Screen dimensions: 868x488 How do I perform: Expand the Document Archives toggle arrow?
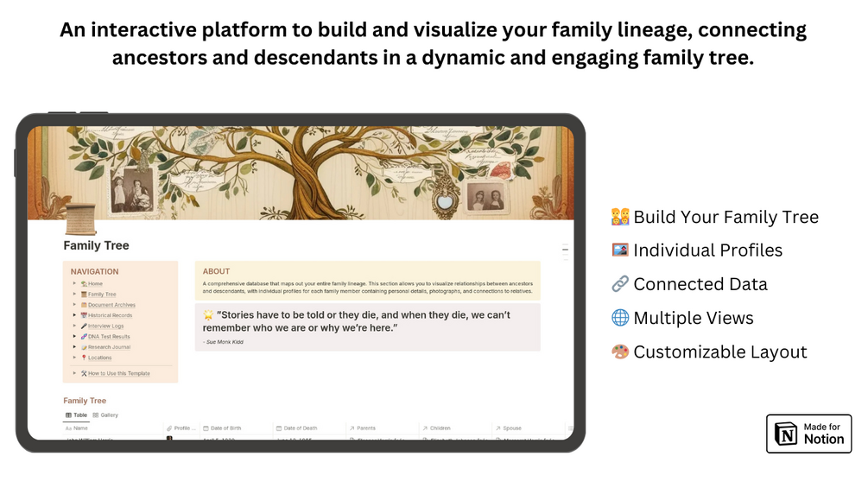pos(75,304)
